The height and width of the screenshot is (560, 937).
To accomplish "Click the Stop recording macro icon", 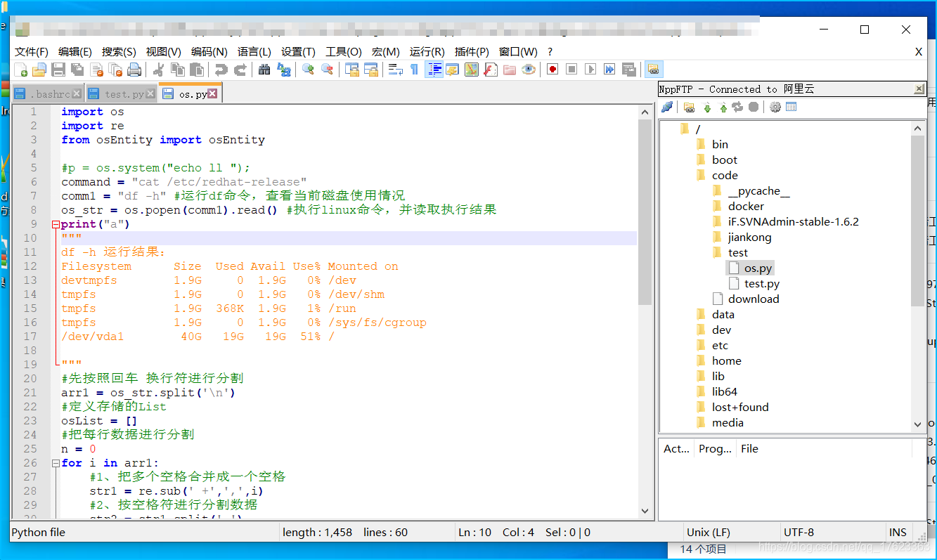I will (571, 70).
